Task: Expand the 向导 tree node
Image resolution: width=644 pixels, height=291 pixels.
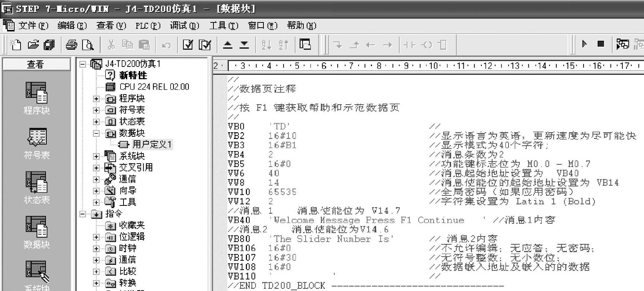Action: click(x=96, y=191)
